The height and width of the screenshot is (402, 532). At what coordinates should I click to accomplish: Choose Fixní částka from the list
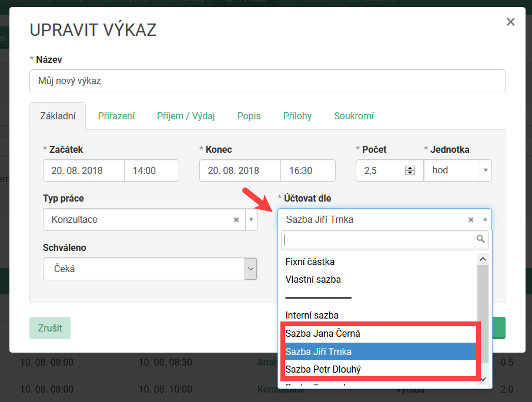[x=310, y=262]
